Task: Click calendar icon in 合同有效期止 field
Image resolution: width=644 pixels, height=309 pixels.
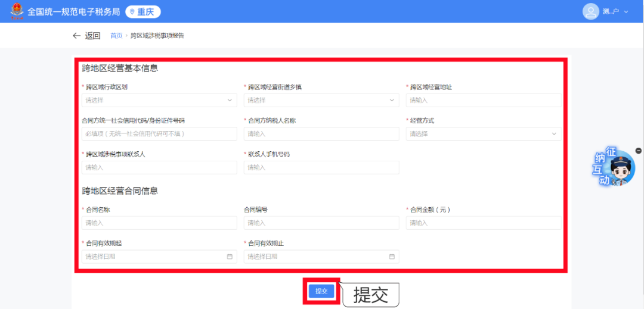Action: tap(392, 257)
